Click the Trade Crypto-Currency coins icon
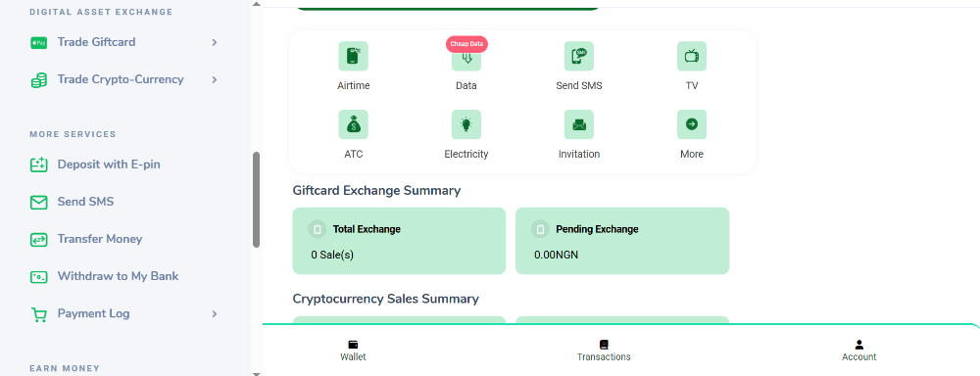This screenshot has width=980, height=376. pyautogui.click(x=39, y=80)
